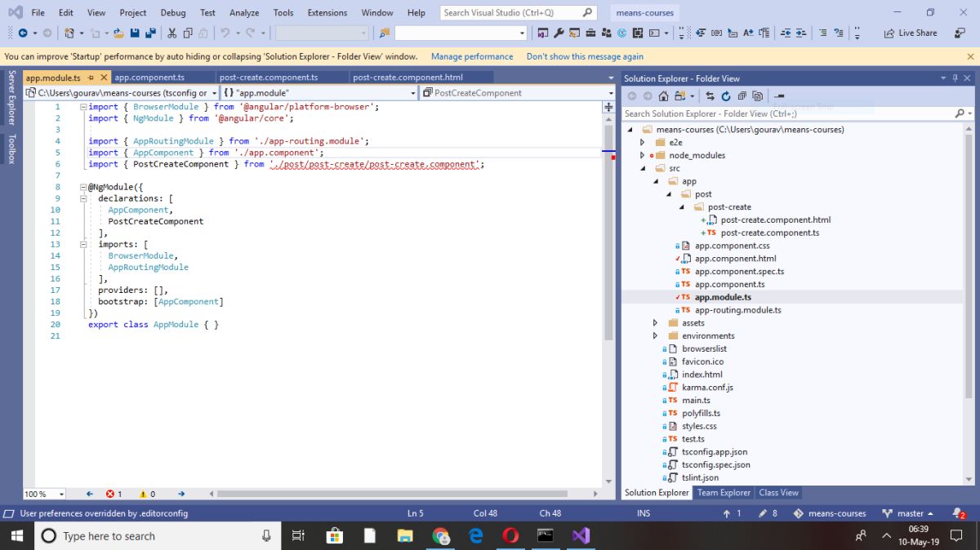Switch to app.component.ts tab
The image size is (980, 550).
click(x=149, y=78)
